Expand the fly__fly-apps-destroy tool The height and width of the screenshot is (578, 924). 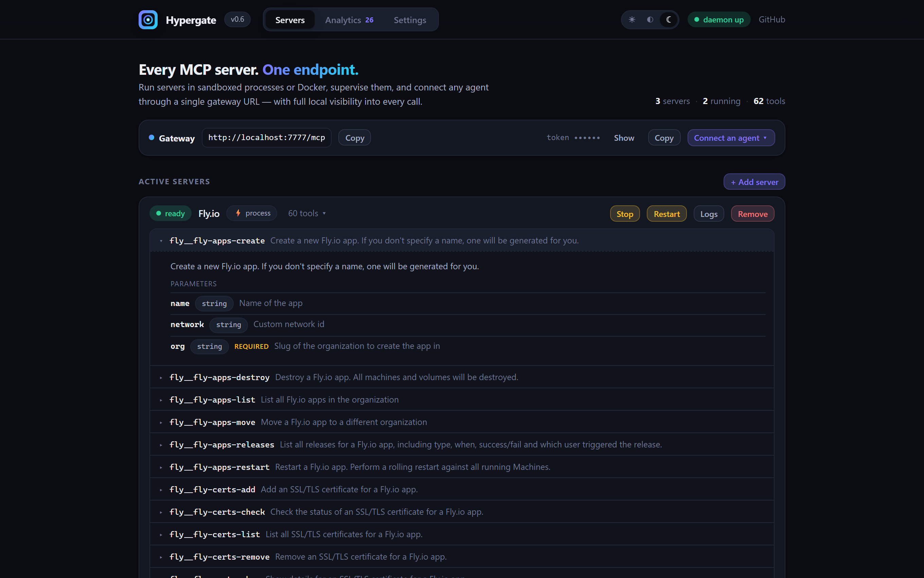pyautogui.click(x=462, y=377)
